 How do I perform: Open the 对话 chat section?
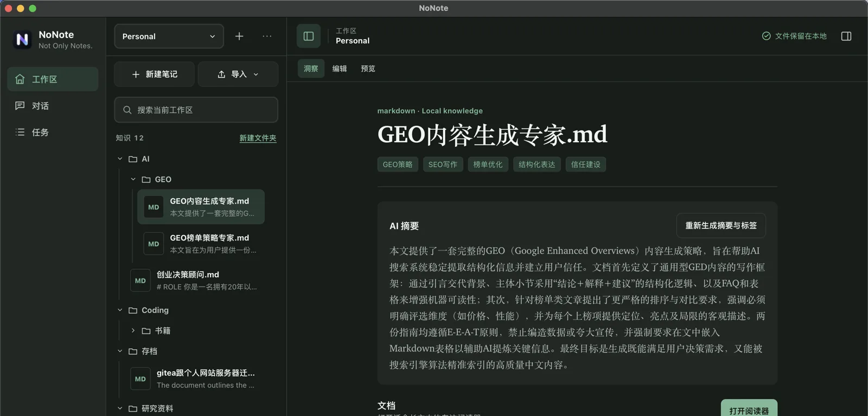[53, 106]
